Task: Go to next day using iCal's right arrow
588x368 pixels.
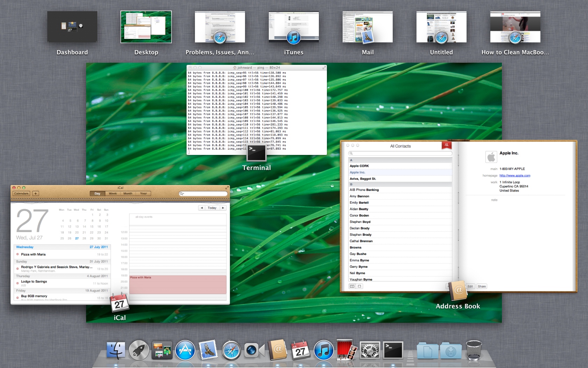Action: (223, 208)
